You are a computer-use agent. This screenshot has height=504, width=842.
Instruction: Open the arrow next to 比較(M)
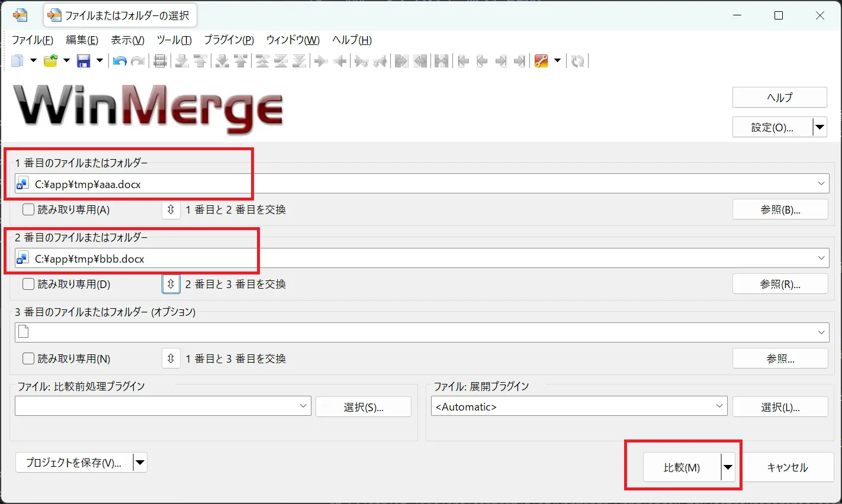[728, 467]
